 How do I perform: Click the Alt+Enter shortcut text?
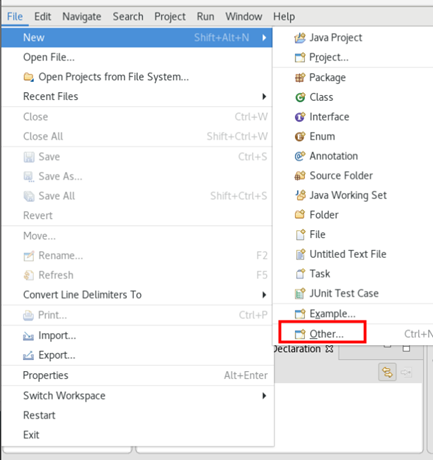(x=246, y=376)
